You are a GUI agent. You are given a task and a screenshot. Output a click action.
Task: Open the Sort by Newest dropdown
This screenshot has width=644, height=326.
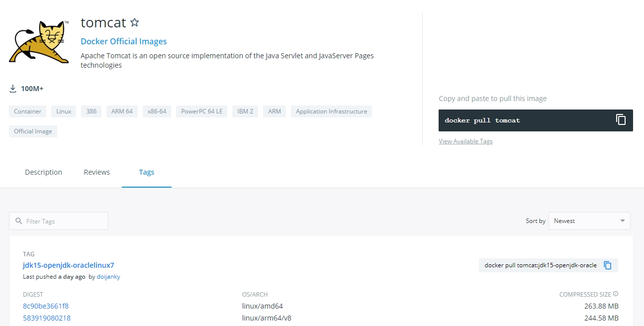point(589,221)
